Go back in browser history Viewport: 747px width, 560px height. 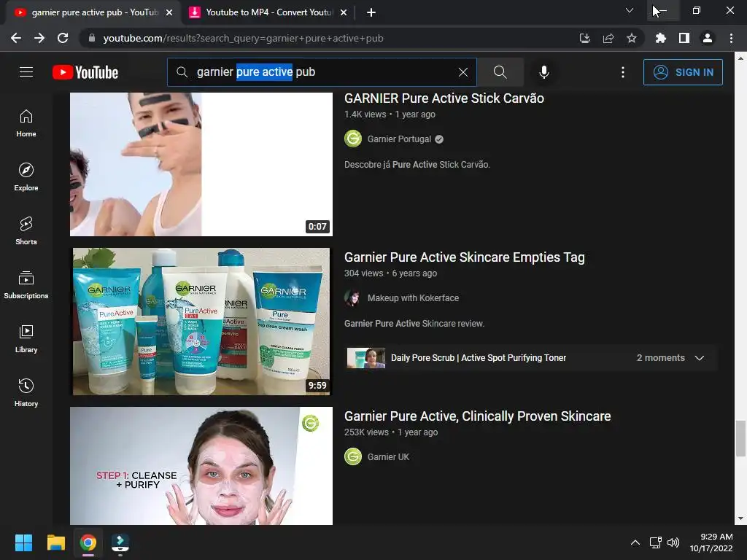(x=16, y=38)
